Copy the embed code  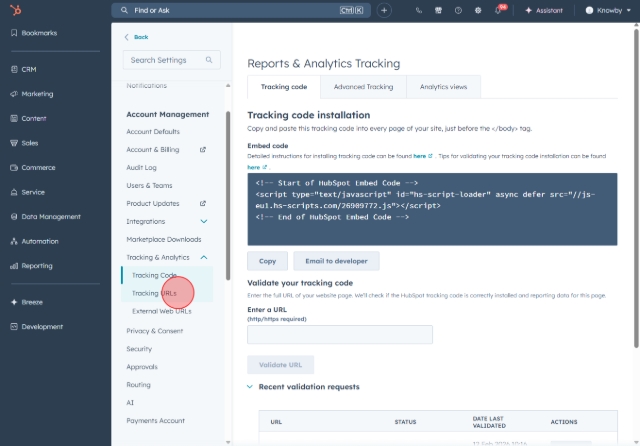click(x=267, y=261)
